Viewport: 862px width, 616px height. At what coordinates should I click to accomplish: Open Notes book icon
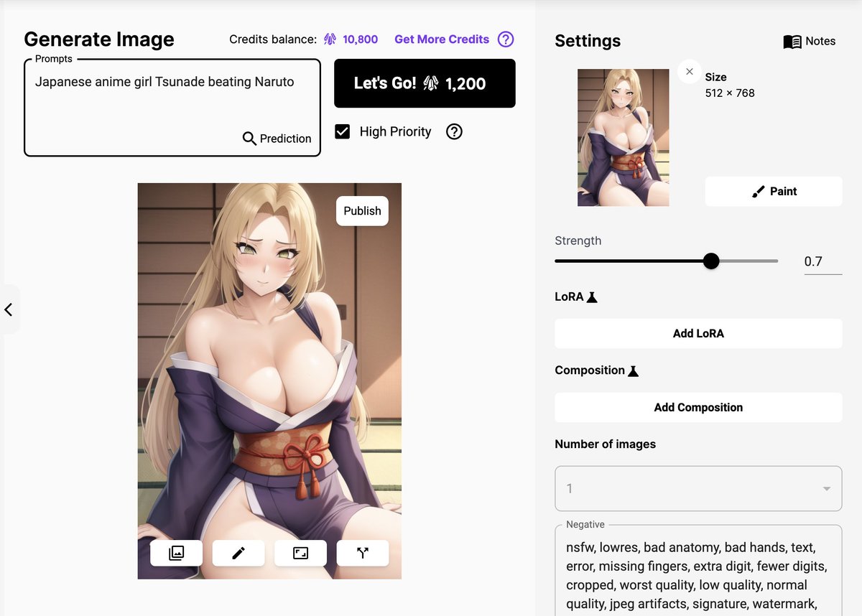(792, 42)
